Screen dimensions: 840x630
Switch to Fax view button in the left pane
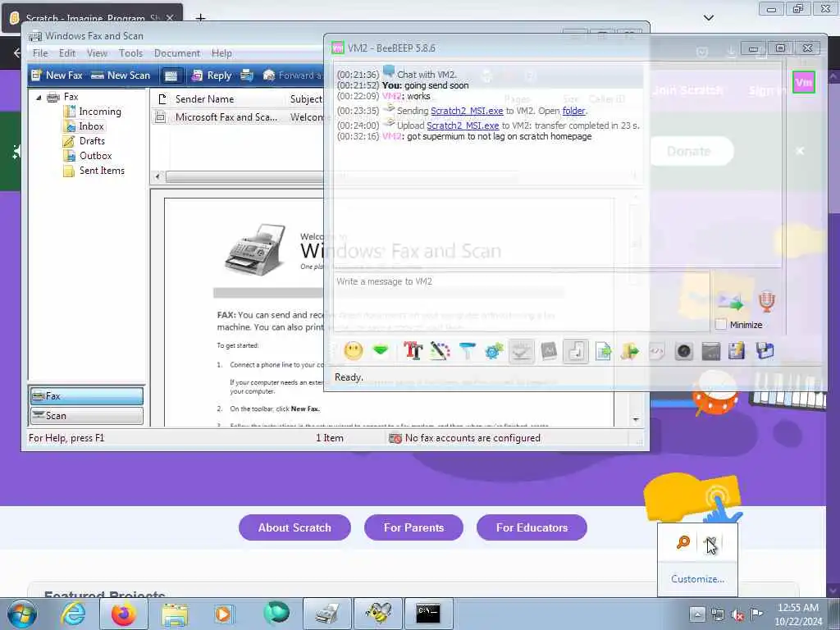pyautogui.click(x=87, y=396)
